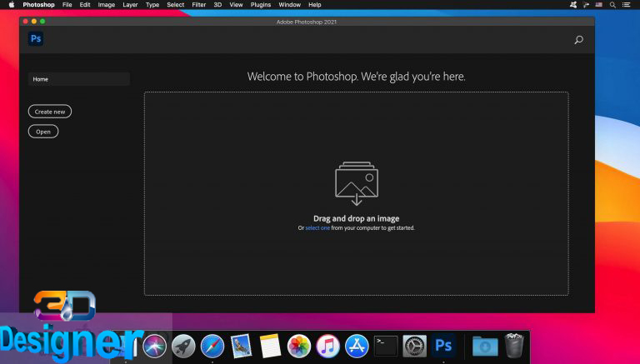Open the Apple menu
Viewport: 640px width, 364px height.
[12, 5]
